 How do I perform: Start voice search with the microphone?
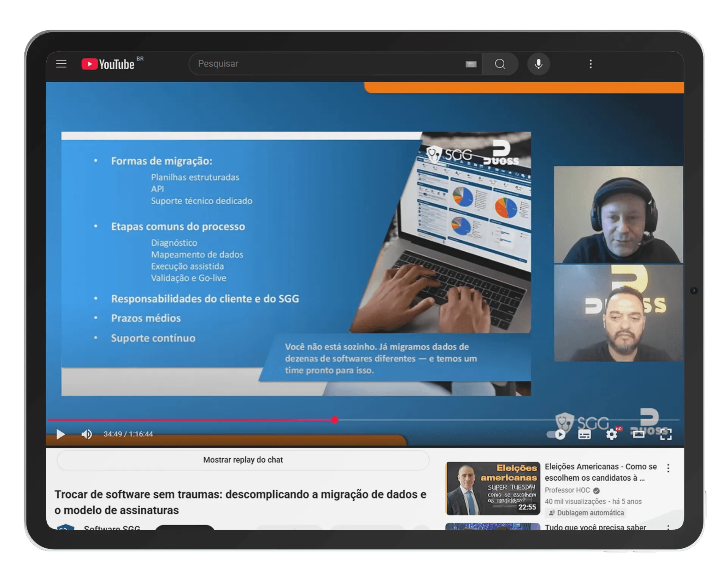(538, 64)
